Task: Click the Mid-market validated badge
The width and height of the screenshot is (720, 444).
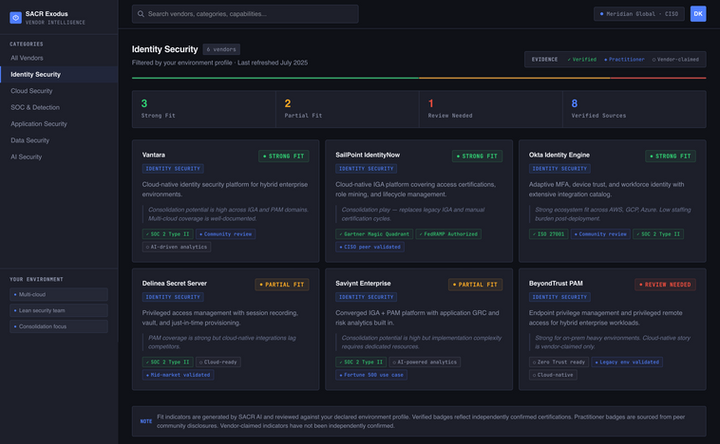Action: (x=178, y=375)
